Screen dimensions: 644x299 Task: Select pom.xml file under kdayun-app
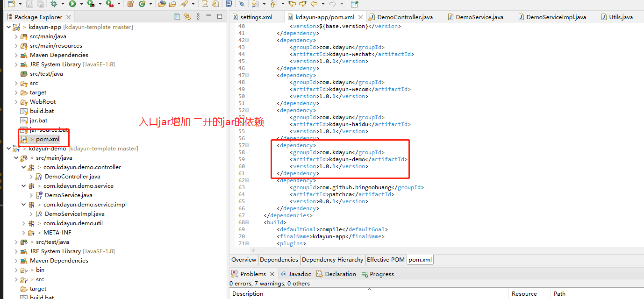pos(47,139)
